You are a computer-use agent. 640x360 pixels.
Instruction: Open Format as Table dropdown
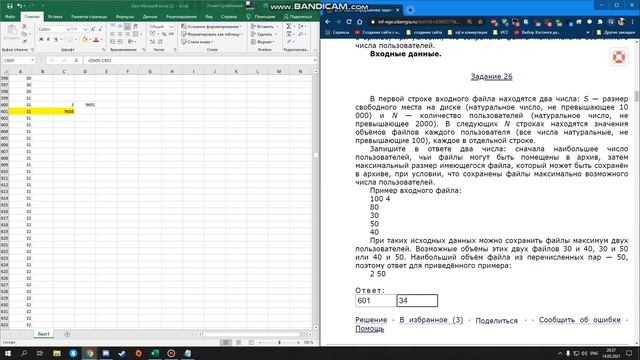(x=211, y=34)
